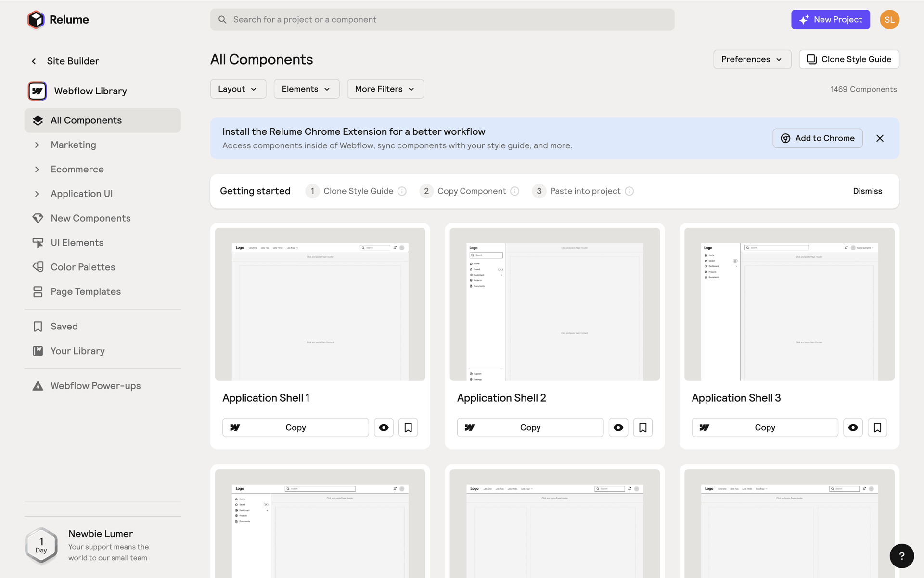Select All Components in the sidebar
This screenshot has width=924, height=578.
(103, 120)
